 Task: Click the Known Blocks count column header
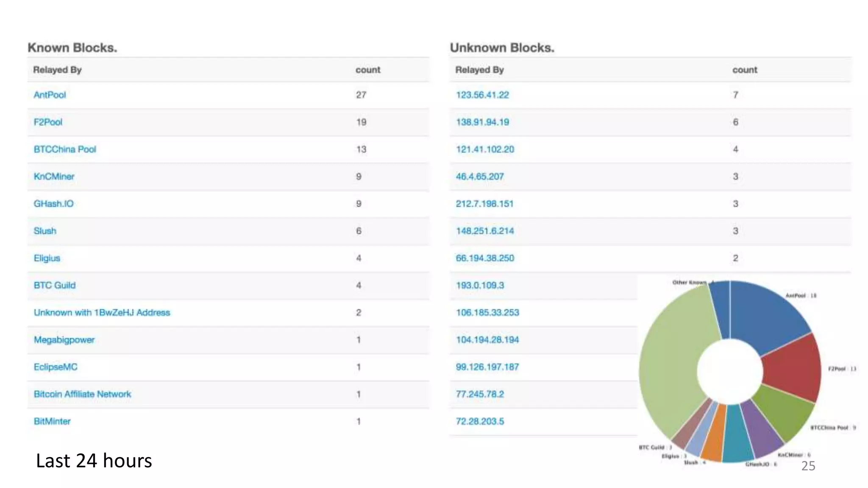(x=367, y=70)
